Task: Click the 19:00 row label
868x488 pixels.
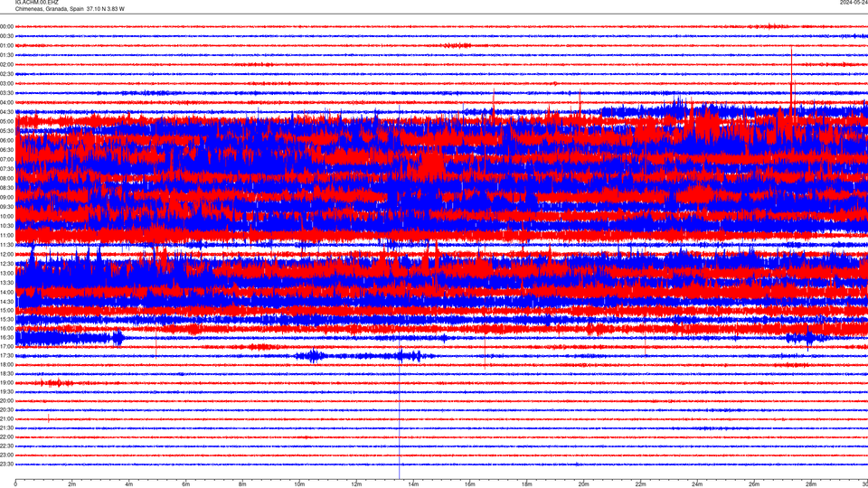Action: click(x=6, y=382)
